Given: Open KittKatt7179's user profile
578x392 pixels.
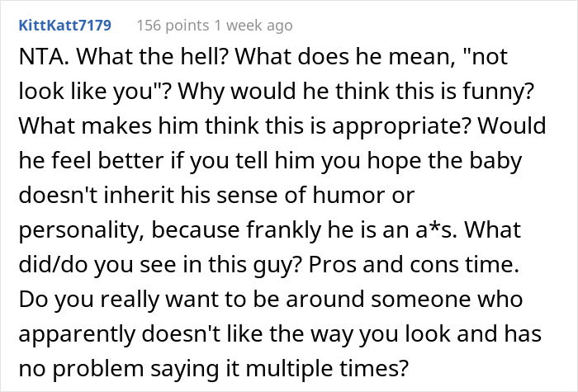Looking at the screenshot, I should (65, 26).
